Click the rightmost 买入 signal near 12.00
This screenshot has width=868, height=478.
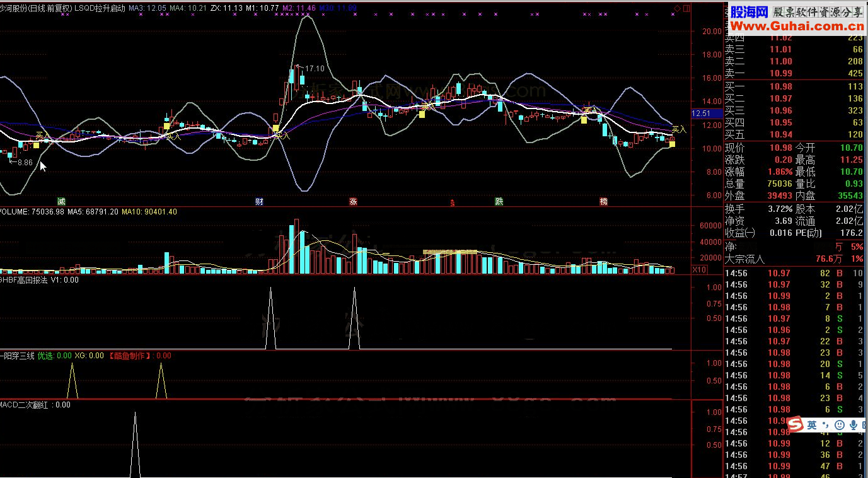(x=679, y=129)
